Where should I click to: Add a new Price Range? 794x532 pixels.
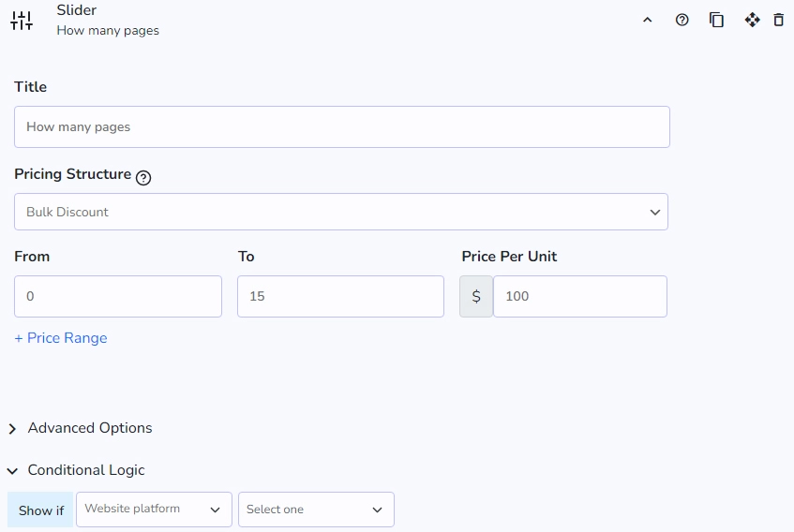pos(61,338)
